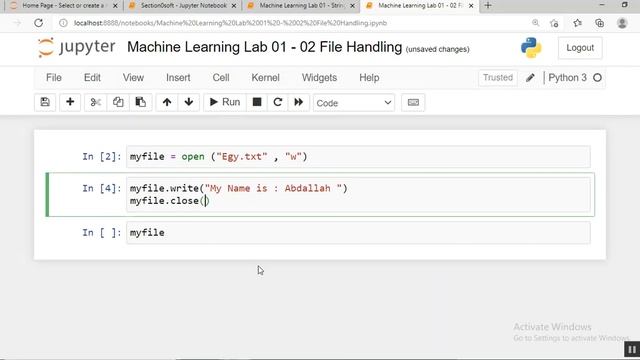Close the SectionOsoft browser tab

[234, 6]
